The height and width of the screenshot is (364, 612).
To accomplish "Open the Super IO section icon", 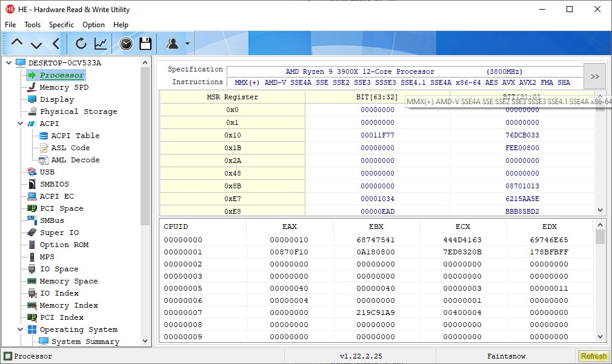I will point(31,232).
